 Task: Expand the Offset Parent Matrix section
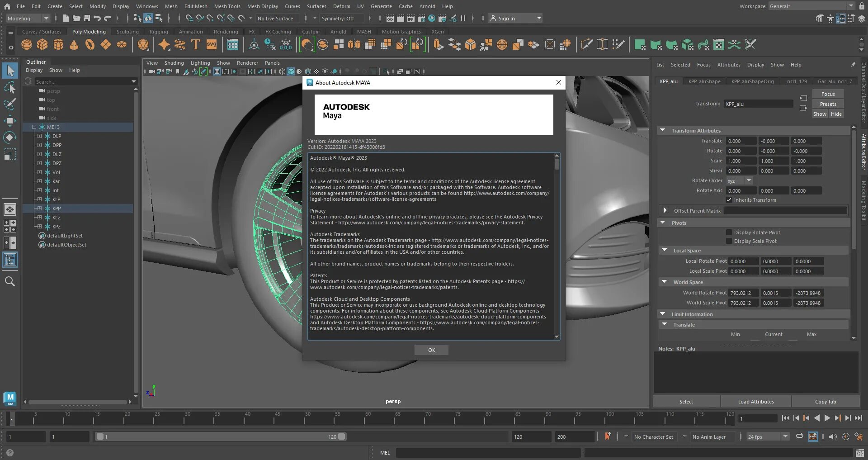click(665, 210)
